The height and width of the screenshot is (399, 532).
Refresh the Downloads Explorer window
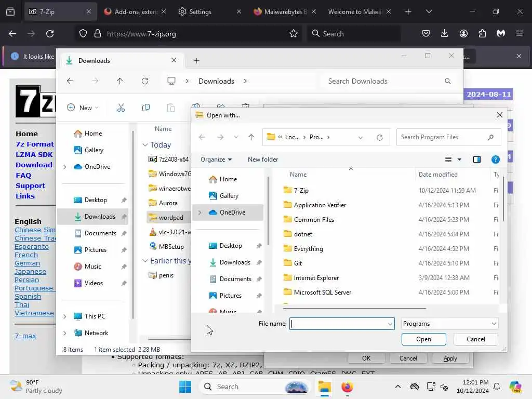click(x=145, y=81)
